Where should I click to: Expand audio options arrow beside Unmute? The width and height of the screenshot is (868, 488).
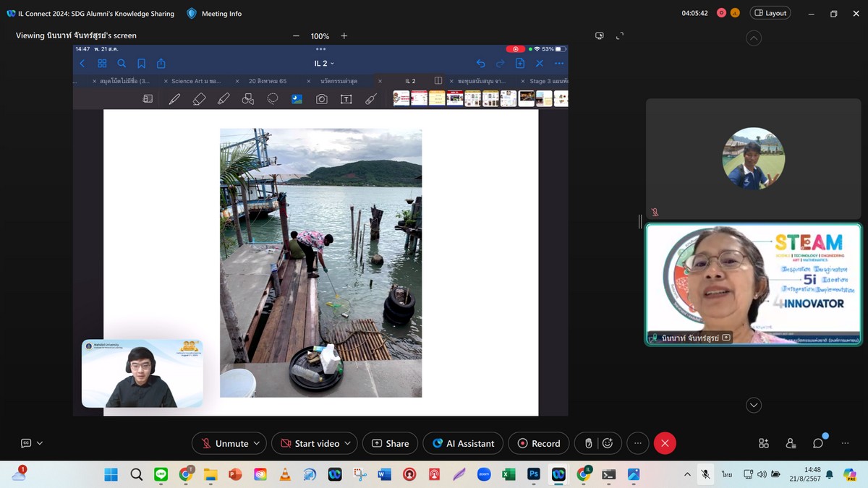(x=257, y=443)
